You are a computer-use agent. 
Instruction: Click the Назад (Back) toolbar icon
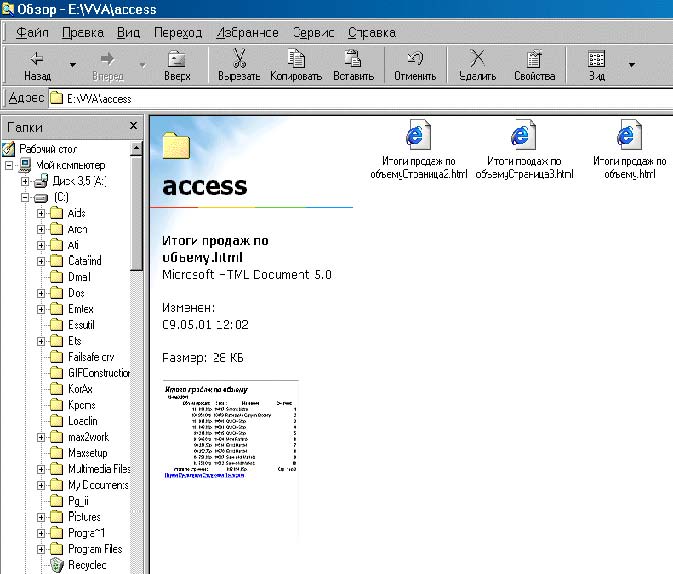click(x=37, y=60)
